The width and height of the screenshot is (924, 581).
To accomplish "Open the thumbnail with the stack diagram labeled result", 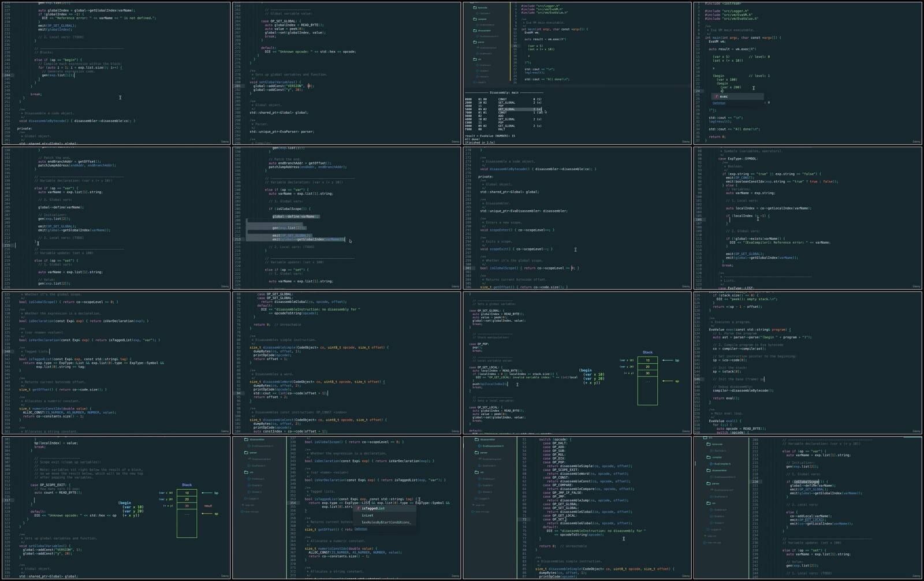I will pos(115,507).
